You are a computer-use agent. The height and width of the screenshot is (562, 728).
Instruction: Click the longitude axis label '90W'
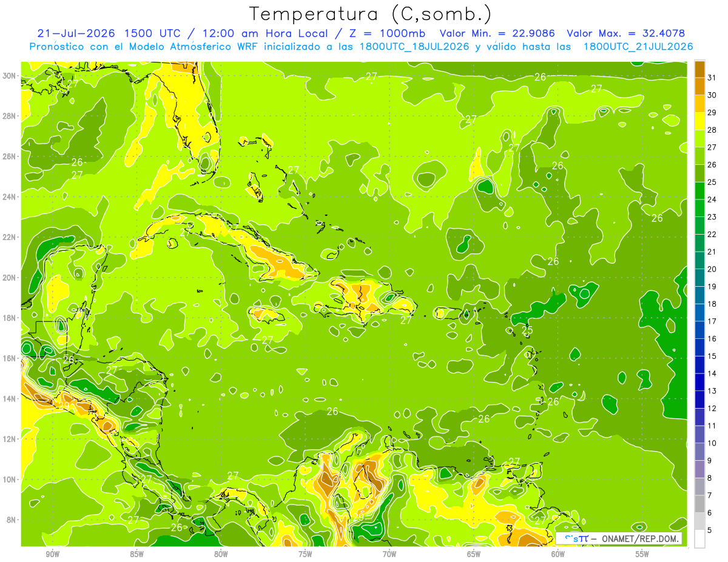tap(52, 554)
